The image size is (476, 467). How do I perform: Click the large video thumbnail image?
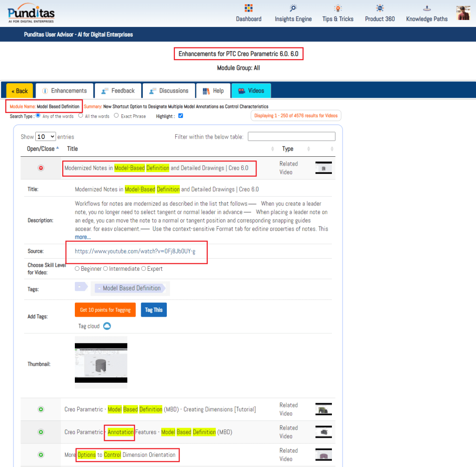pos(101,362)
